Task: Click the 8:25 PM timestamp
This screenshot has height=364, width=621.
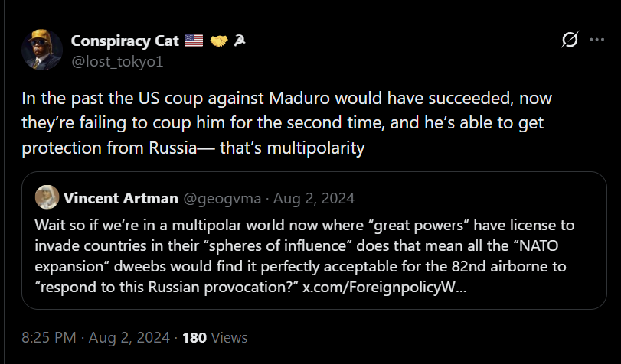Action: point(48,337)
